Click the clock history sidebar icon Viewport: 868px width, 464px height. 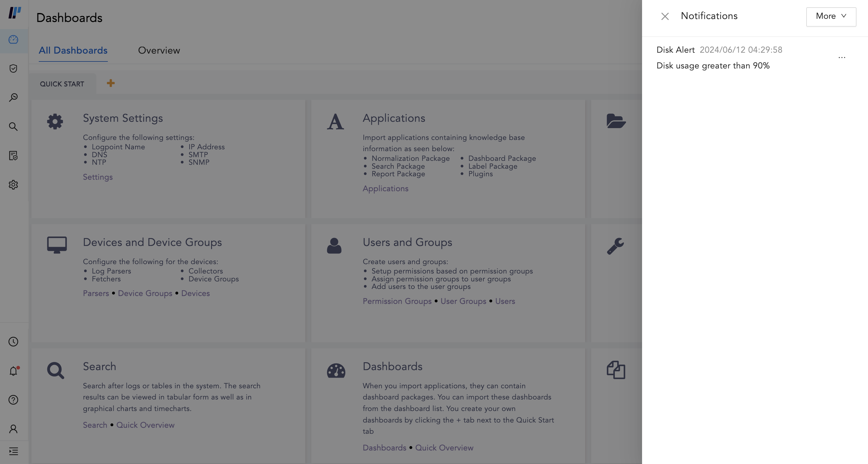point(14,342)
